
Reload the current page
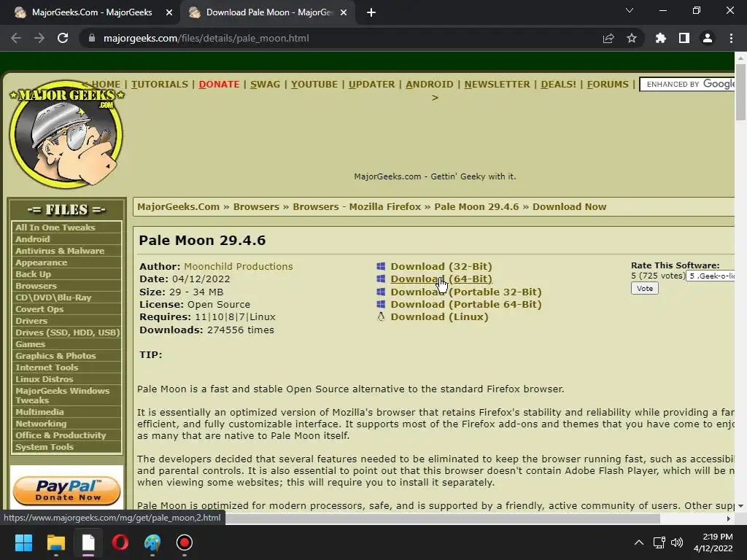pos(63,38)
